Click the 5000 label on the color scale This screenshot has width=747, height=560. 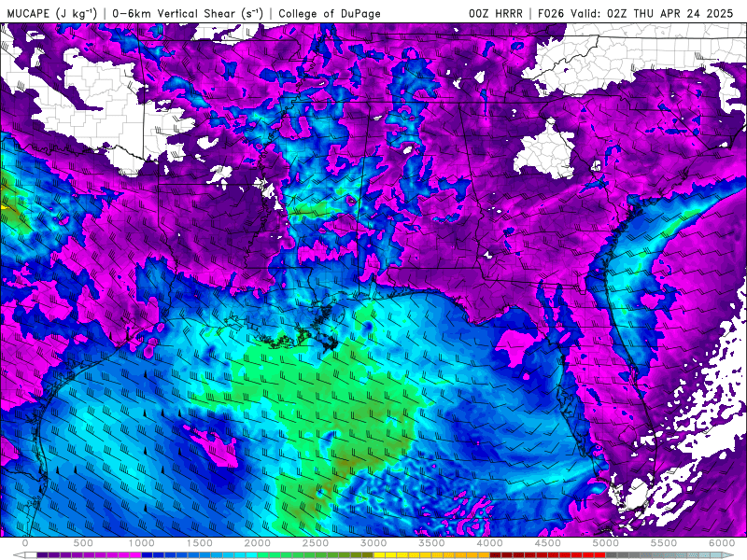pyautogui.click(x=605, y=543)
